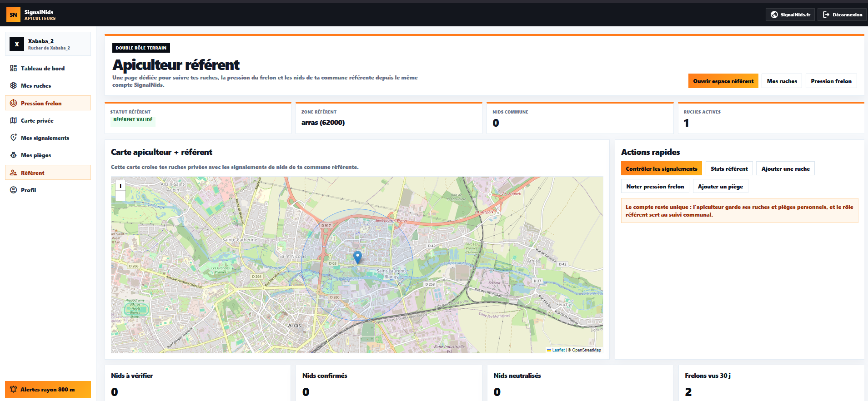This screenshot has width=868, height=401.
Task: Go to Mes pièges section
Action: 48,155
